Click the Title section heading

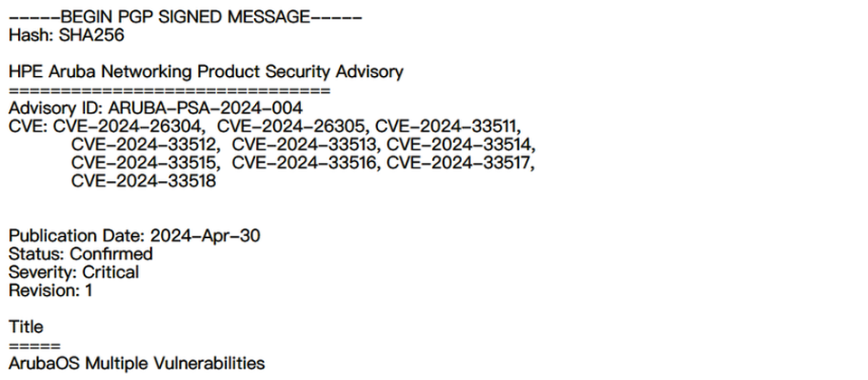(x=26, y=327)
